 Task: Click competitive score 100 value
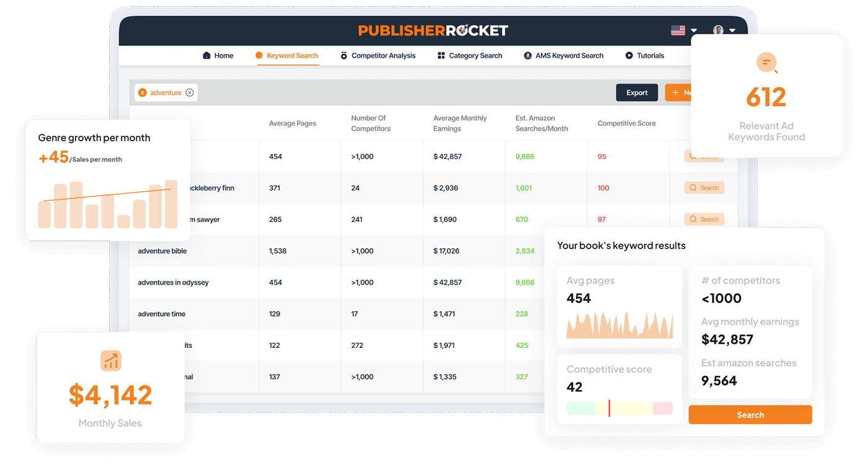[603, 188]
